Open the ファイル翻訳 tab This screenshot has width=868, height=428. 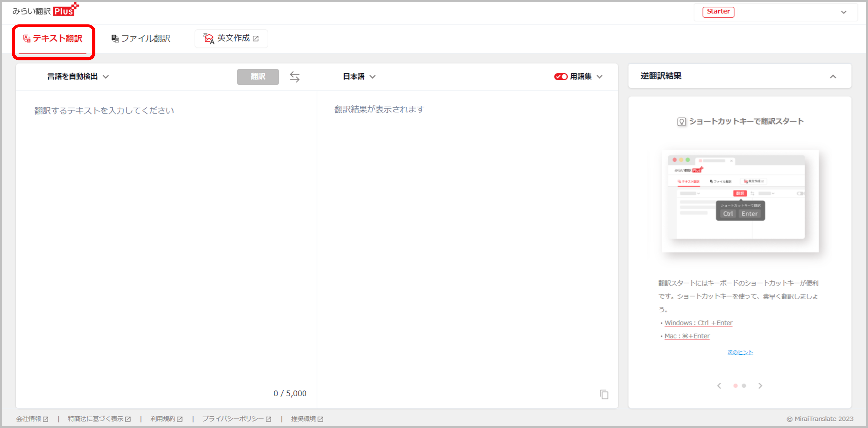[141, 39]
